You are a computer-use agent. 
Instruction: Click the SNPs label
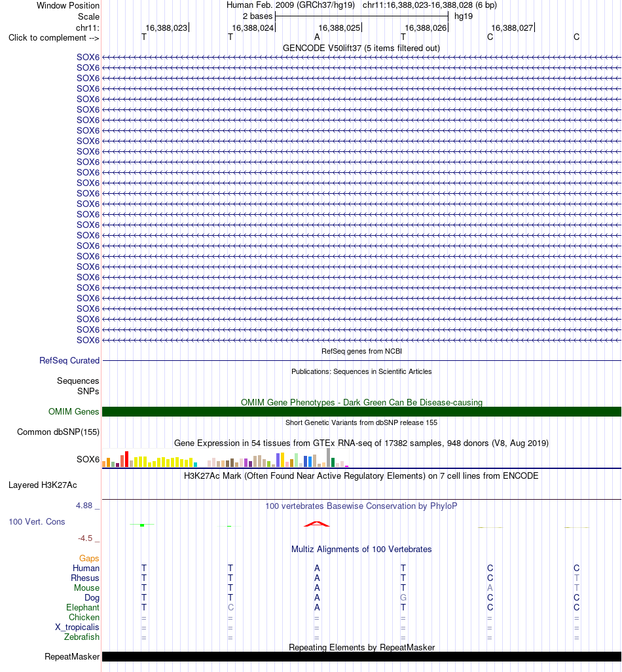pos(88,391)
